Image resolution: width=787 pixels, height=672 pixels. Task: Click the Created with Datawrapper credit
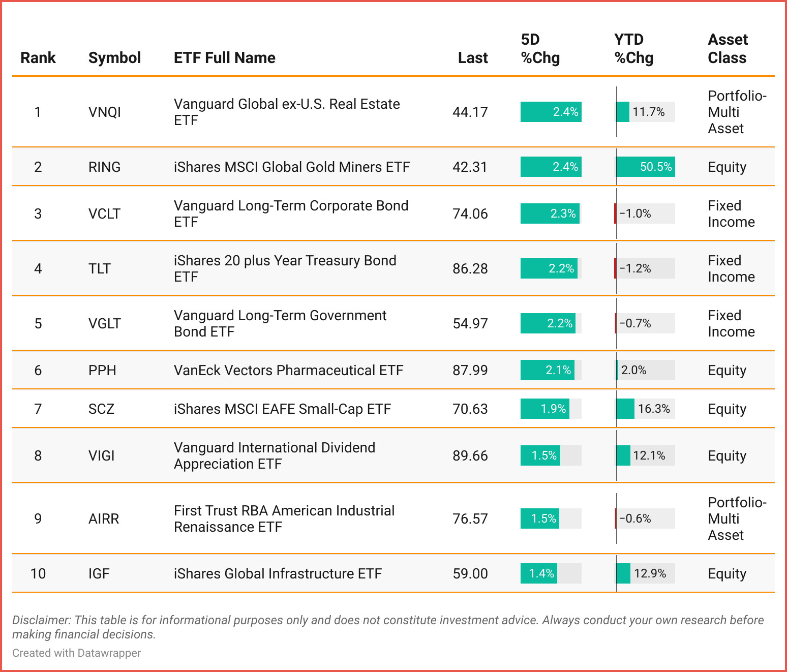pos(76,653)
